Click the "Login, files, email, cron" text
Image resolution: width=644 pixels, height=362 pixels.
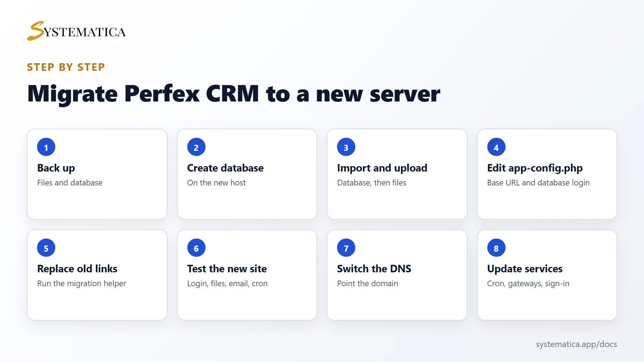click(227, 283)
